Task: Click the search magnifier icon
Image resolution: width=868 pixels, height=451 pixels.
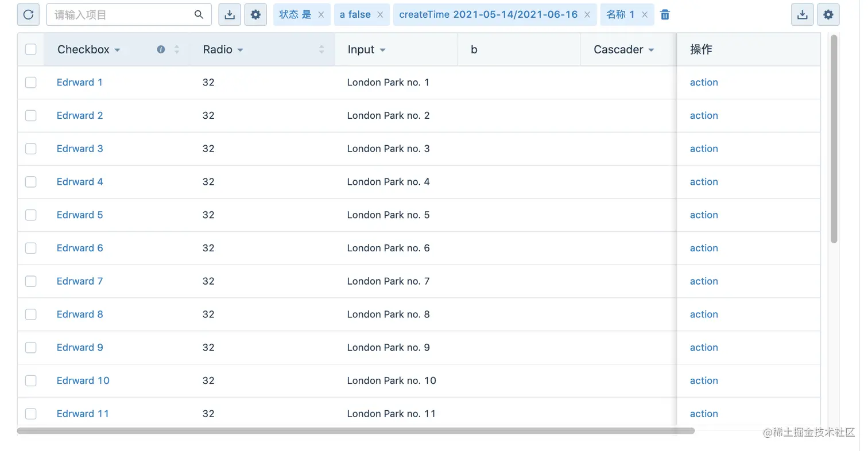Action: click(x=199, y=15)
